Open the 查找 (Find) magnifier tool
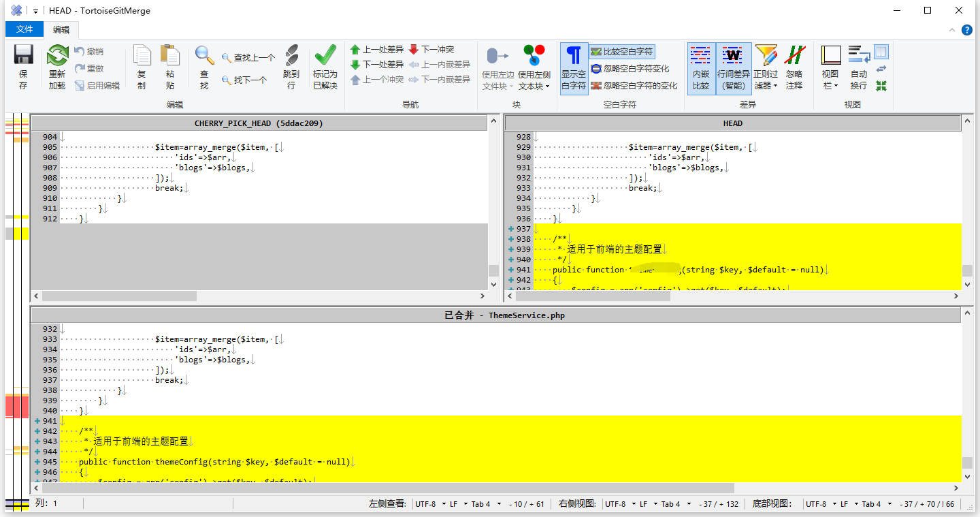The height and width of the screenshot is (517, 980). pos(204,67)
